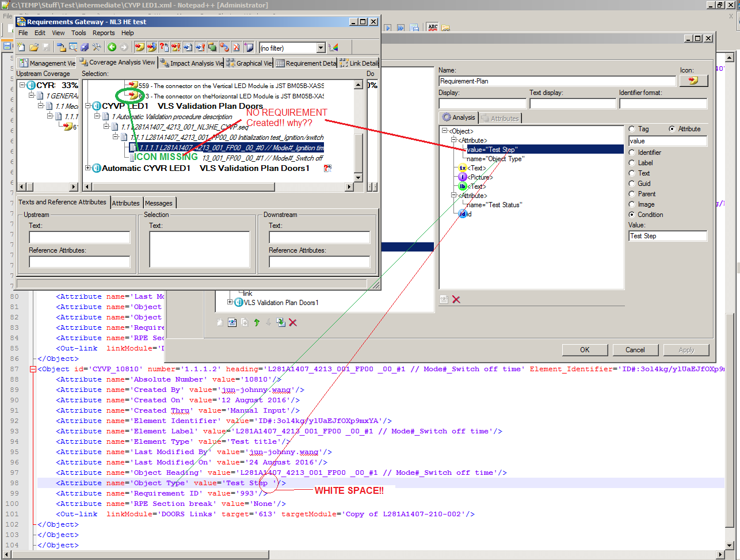740x560 pixels.
Task: Click the Selection list horizontal scrollbar
Action: pyautogui.click(x=219, y=187)
